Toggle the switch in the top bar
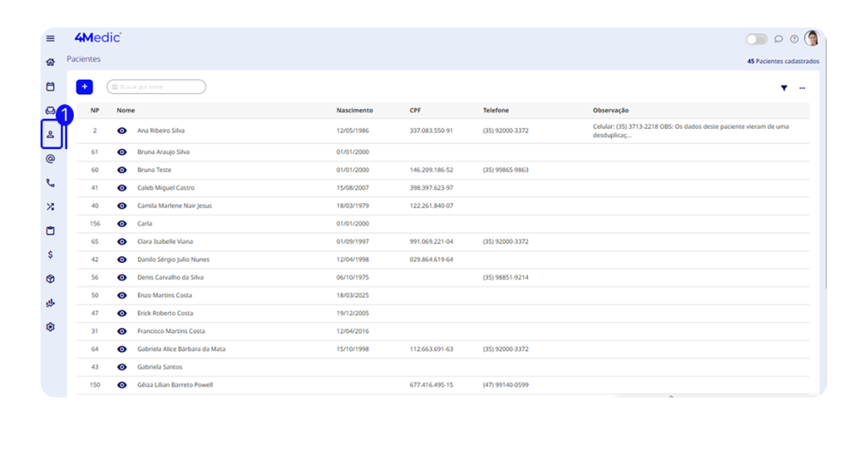 (756, 39)
